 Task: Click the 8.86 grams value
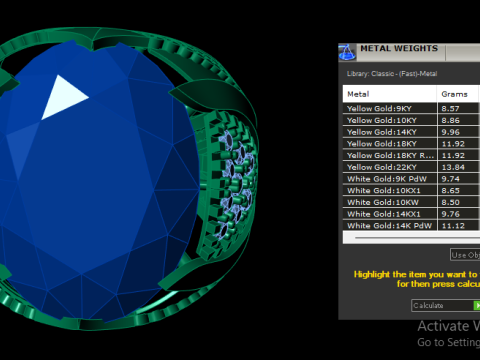click(450, 120)
